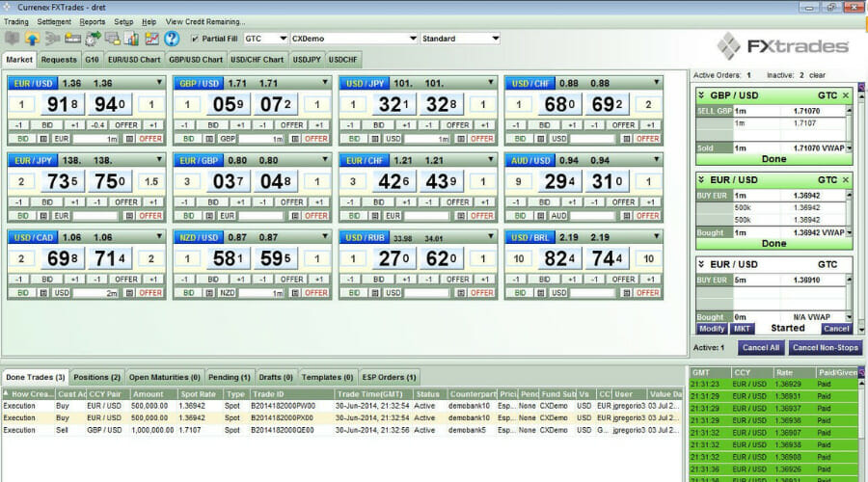Image resolution: width=868 pixels, height=482 pixels.
Task: Click the blue upload arrow toolbar icon
Action: pos(32,39)
